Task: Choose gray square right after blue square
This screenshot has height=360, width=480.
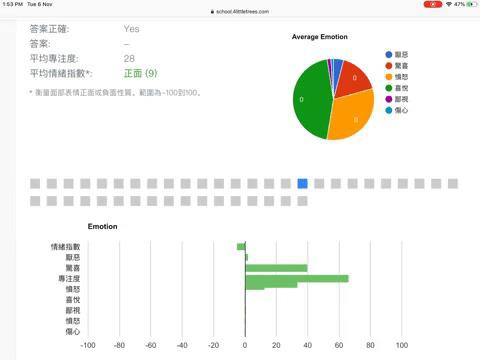Action: pyautogui.click(x=319, y=184)
